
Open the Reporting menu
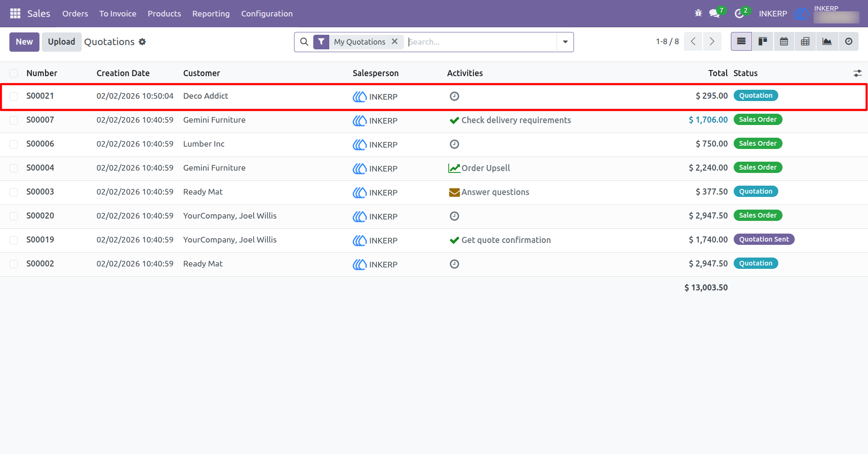[x=211, y=14]
